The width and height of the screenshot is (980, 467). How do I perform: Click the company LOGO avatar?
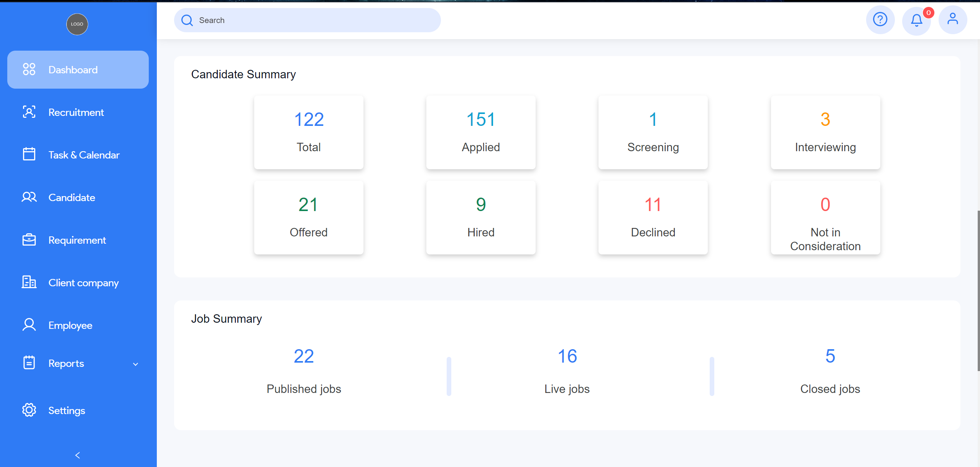click(77, 24)
